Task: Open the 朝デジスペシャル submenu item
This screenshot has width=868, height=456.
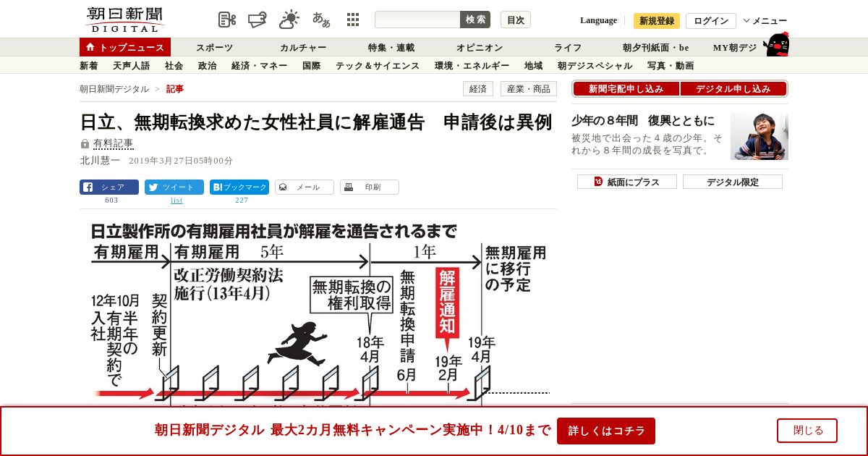Action: click(x=595, y=66)
